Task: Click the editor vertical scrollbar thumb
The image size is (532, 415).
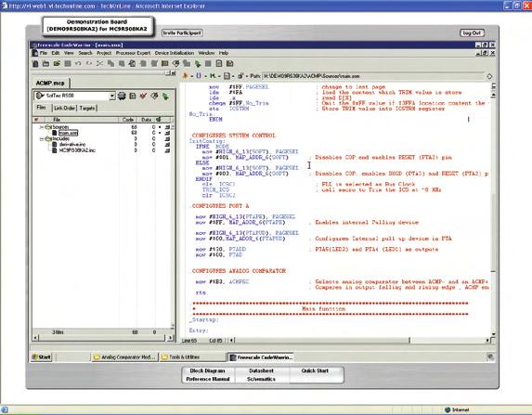Action: 493,232
